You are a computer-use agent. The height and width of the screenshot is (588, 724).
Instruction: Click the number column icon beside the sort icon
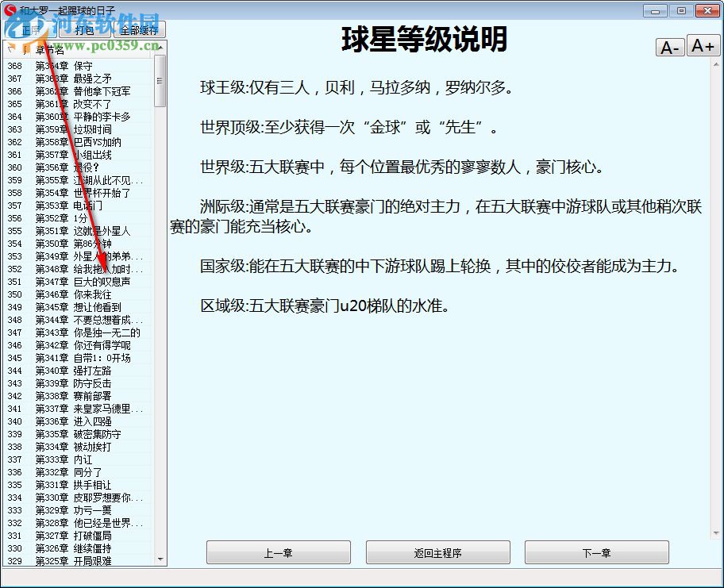click(x=24, y=49)
